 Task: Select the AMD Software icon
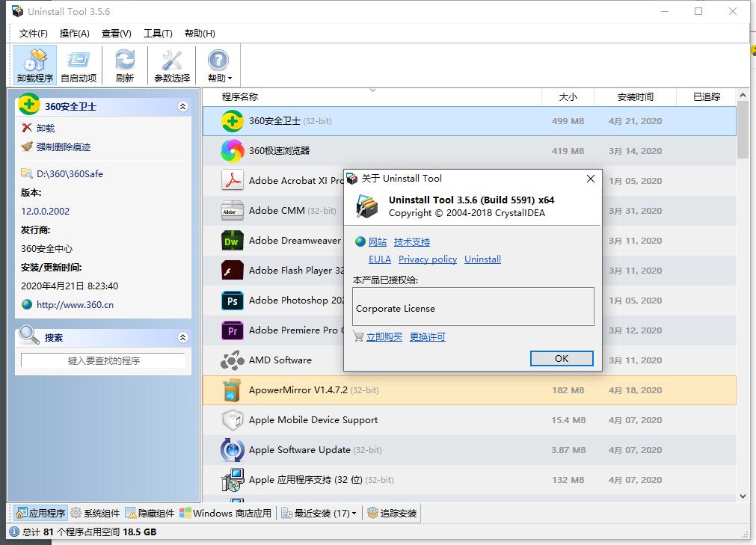[x=232, y=360]
